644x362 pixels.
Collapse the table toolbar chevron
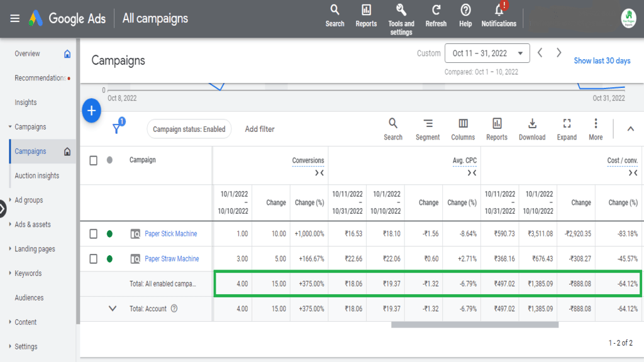coord(630,129)
